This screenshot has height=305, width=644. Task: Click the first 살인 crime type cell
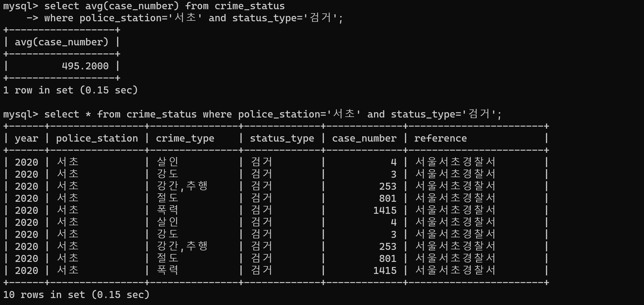pyautogui.click(x=168, y=162)
